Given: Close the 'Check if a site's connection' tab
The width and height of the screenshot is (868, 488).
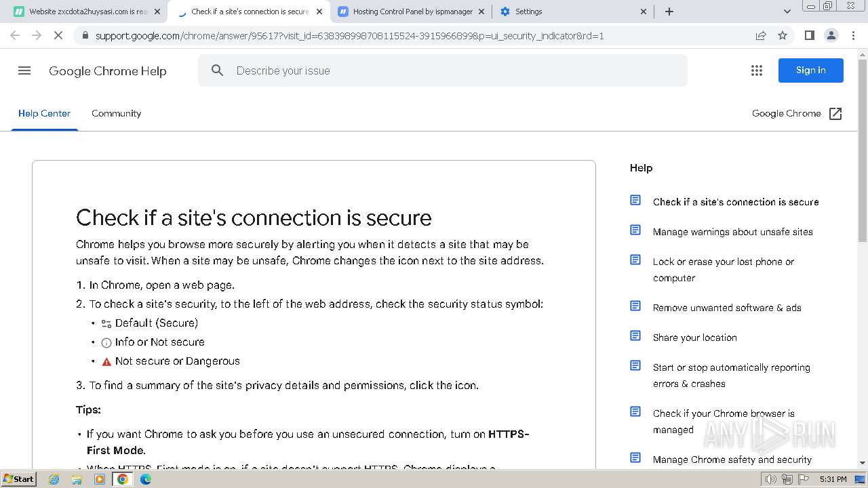Looking at the screenshot, I should 319,12.
